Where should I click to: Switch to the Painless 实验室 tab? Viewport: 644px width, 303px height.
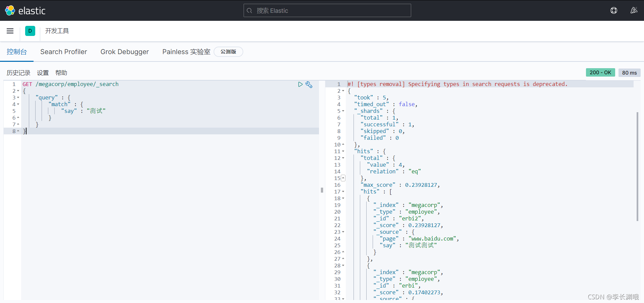pyautogui.click(x=186, y=52)
